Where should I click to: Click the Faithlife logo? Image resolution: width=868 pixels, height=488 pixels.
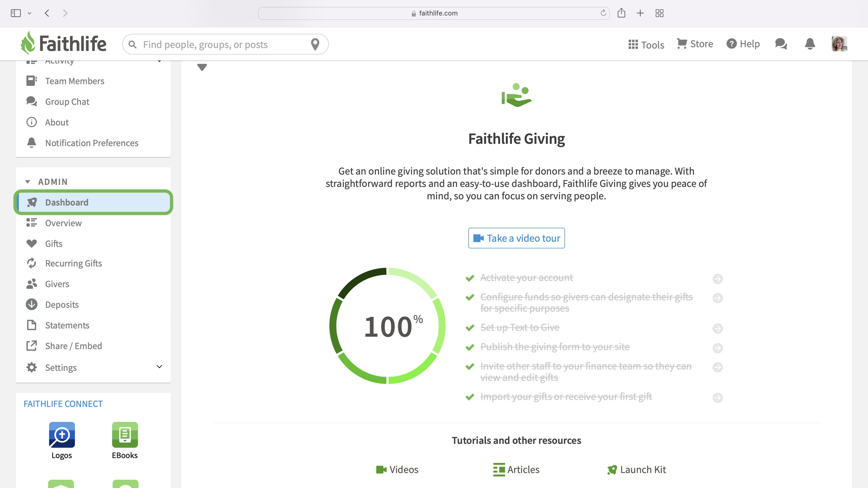(63, 43)
